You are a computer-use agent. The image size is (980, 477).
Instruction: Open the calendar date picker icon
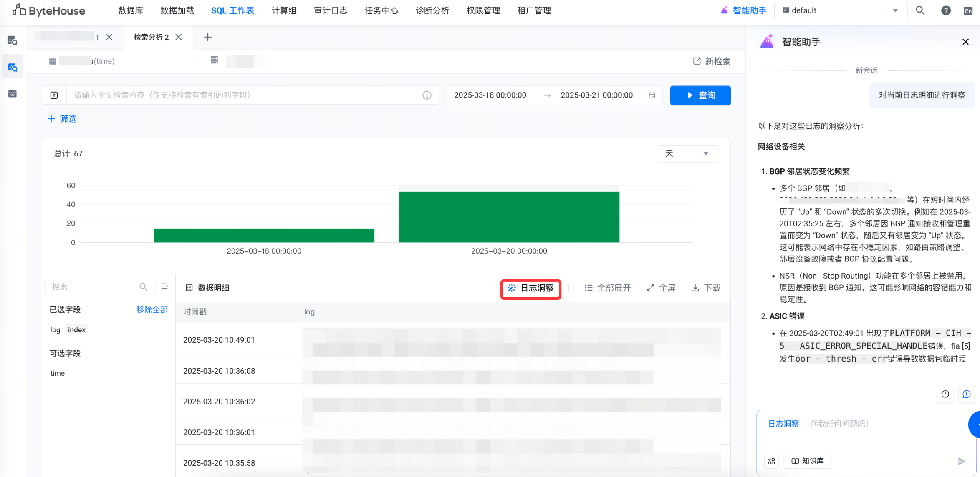652,95
